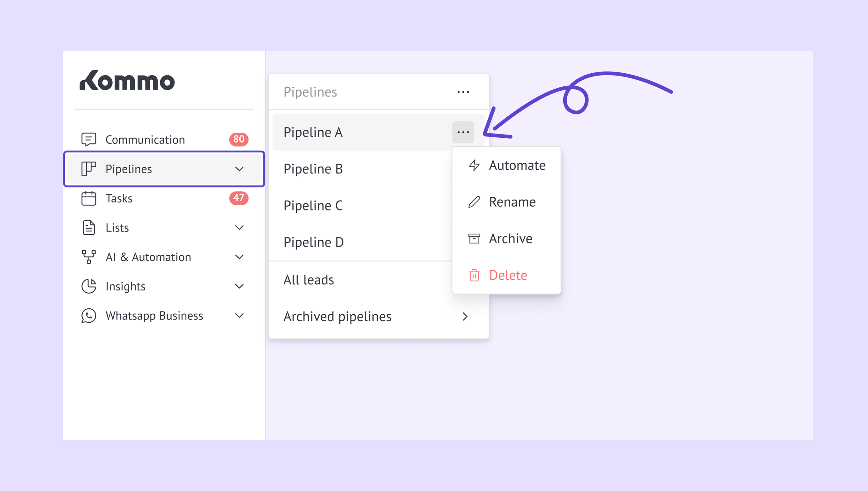
Task: Select the red Delete option
Action: click(506, 275)
